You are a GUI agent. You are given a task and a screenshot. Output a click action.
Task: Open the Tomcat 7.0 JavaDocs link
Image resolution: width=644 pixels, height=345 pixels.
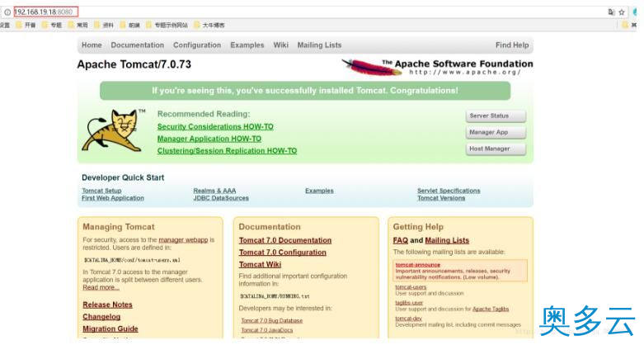click(x=267, y=330)
